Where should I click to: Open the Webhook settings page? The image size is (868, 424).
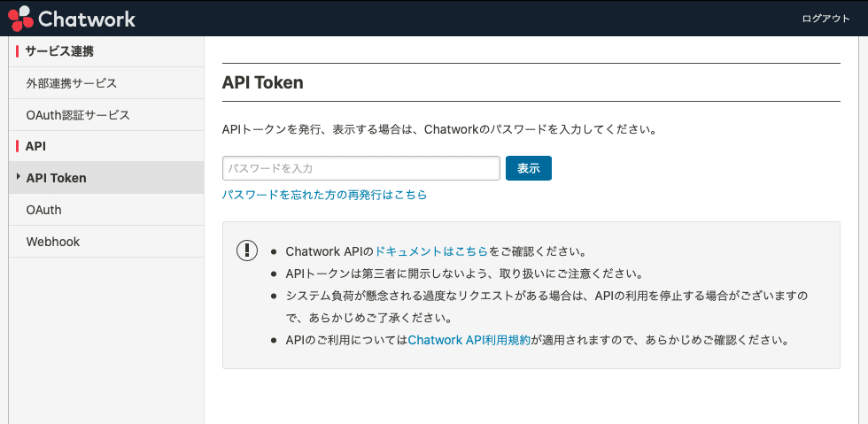pyautogui.click(x=53, y=242)
